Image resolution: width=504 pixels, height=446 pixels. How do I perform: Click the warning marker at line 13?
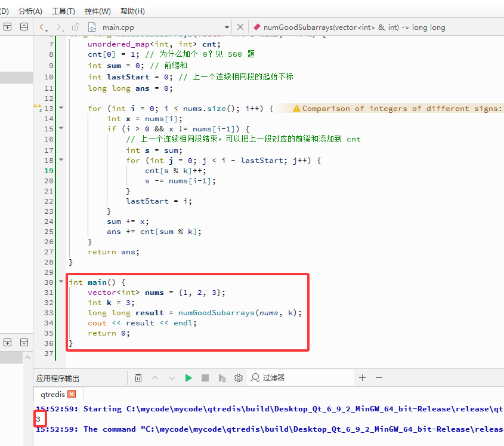(x=38, y=108)
